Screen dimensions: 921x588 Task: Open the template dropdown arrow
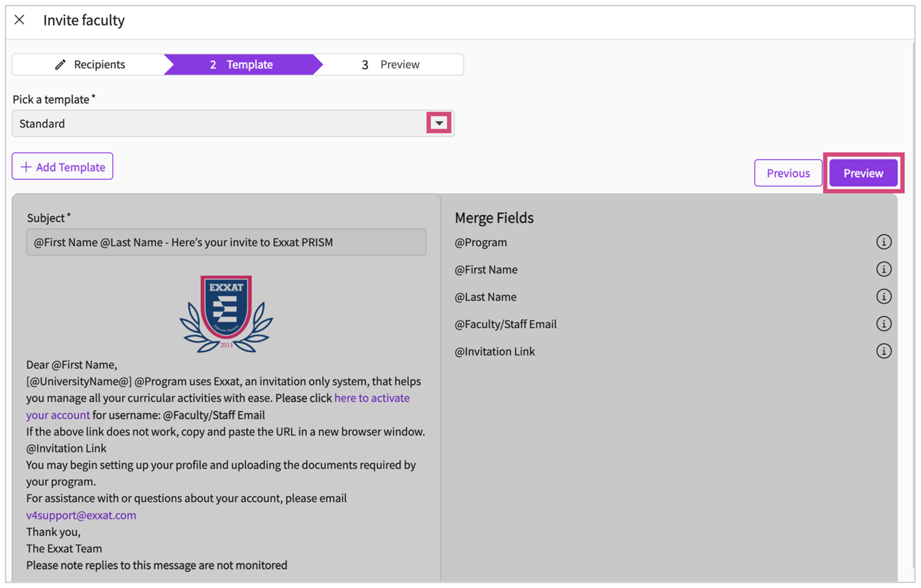(439, 123)
